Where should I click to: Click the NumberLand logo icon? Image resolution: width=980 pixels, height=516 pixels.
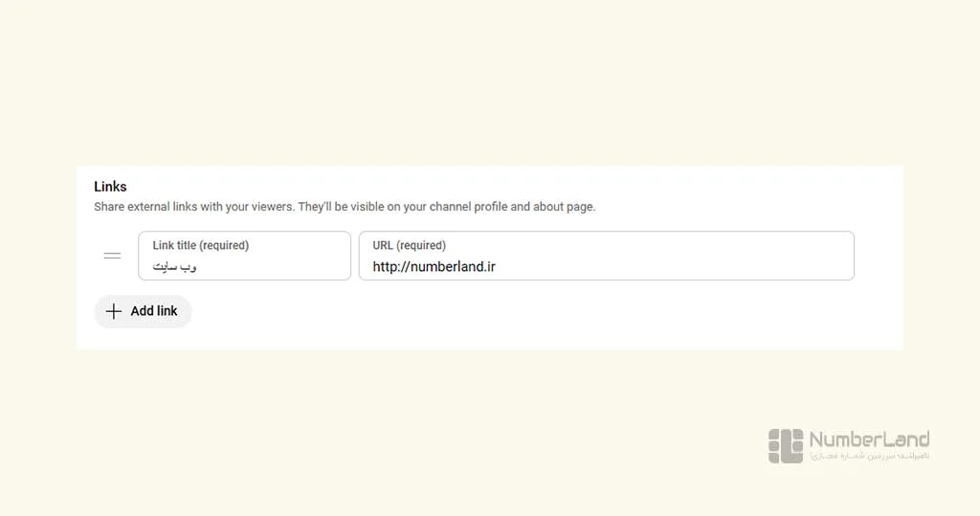(786, 446)
